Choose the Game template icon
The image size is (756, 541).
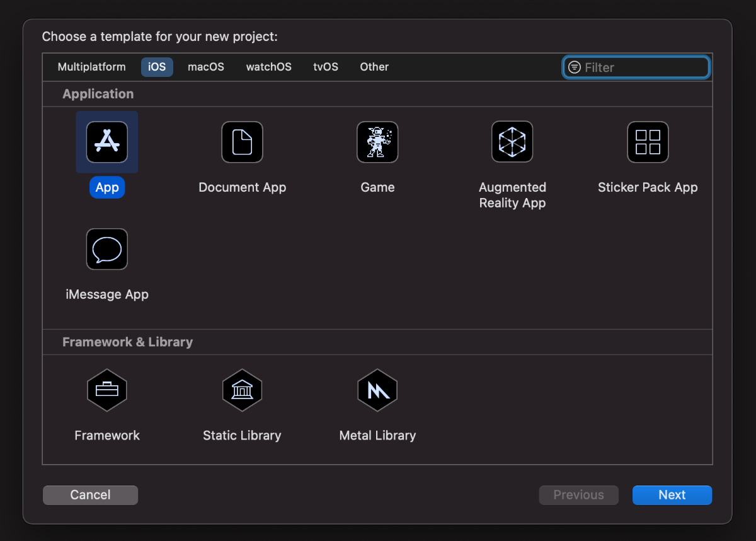coord(377,142)
